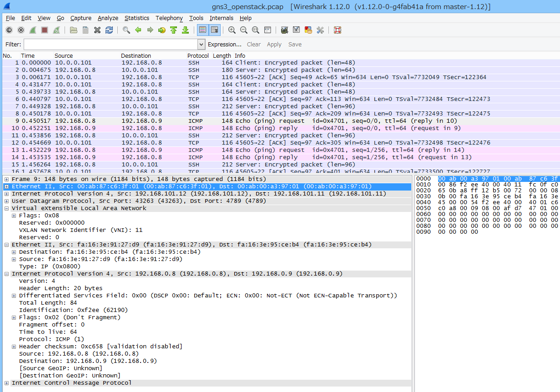Open Wireshark preferences via toolbar
Viewport: 560px width, 392px height.
click(x=320, y=30)
